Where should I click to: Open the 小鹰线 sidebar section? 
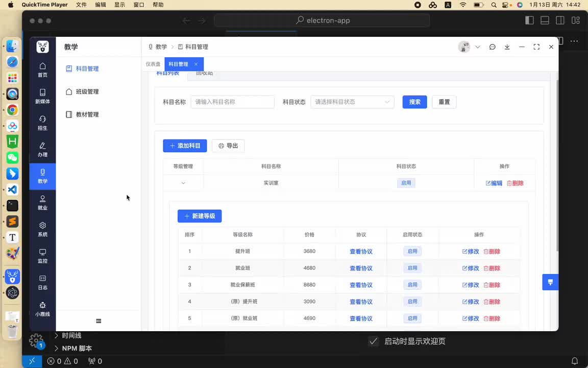pos(42,309)
